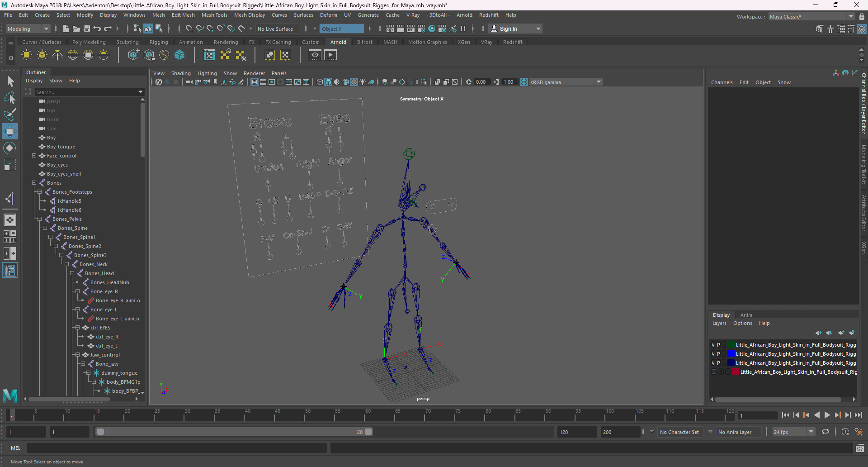Viewport: 868px width, 467px height.
Task: Activate the Scale tool in toolbox
Action: click(x=10, y=165)
